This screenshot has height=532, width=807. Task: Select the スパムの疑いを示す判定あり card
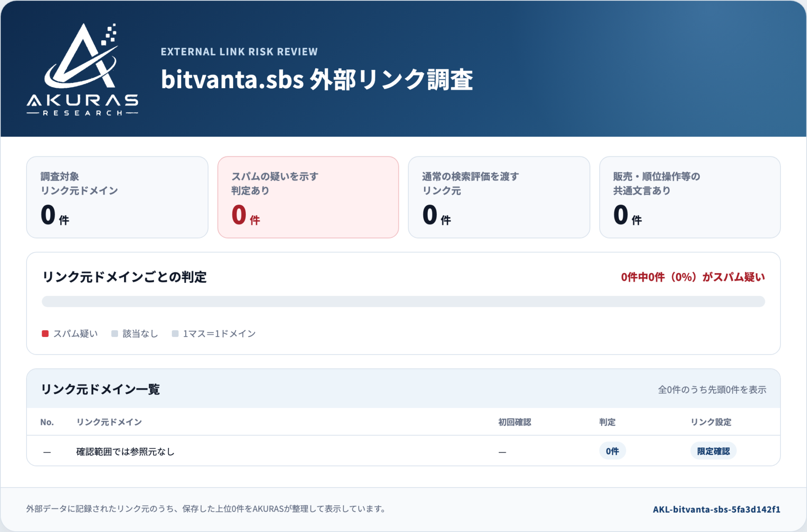308,197
